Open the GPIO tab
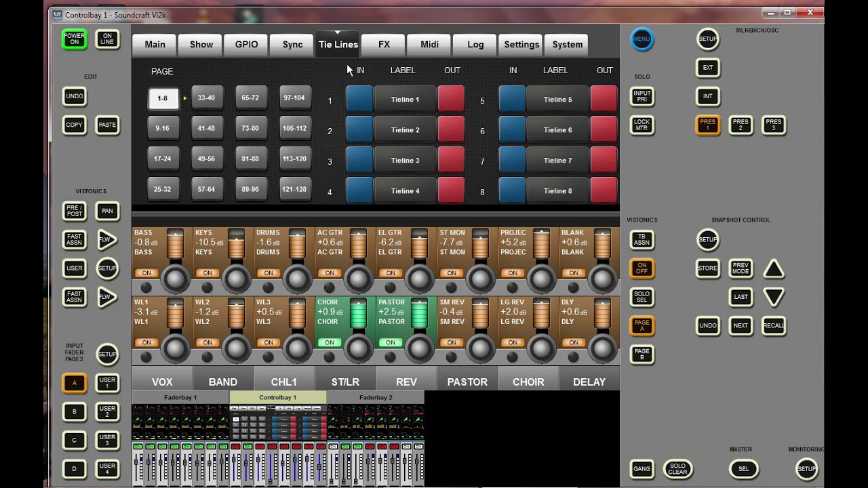 247,45
